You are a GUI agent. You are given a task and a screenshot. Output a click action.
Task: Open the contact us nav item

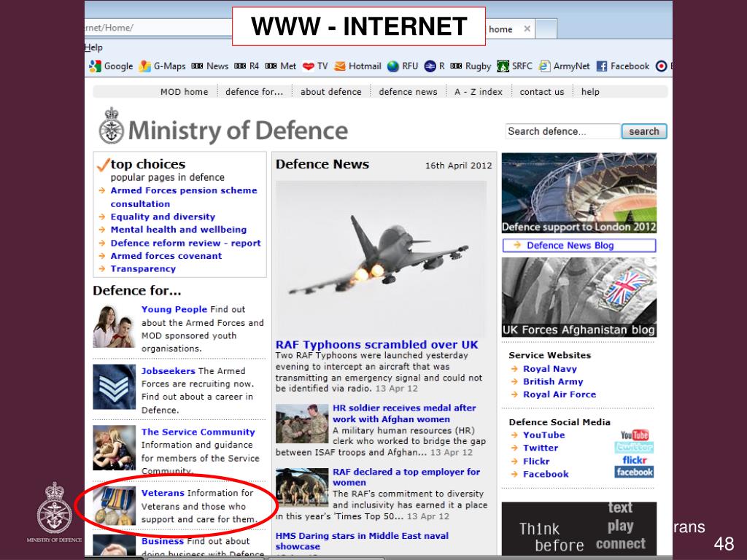point(542,91)
